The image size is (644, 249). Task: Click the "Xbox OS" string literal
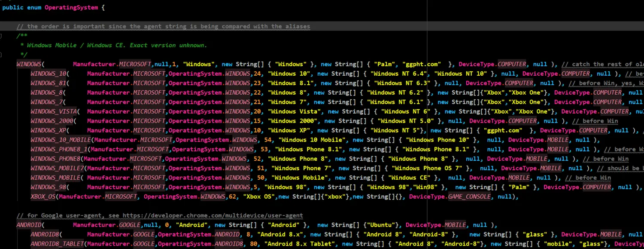(259, 197)
